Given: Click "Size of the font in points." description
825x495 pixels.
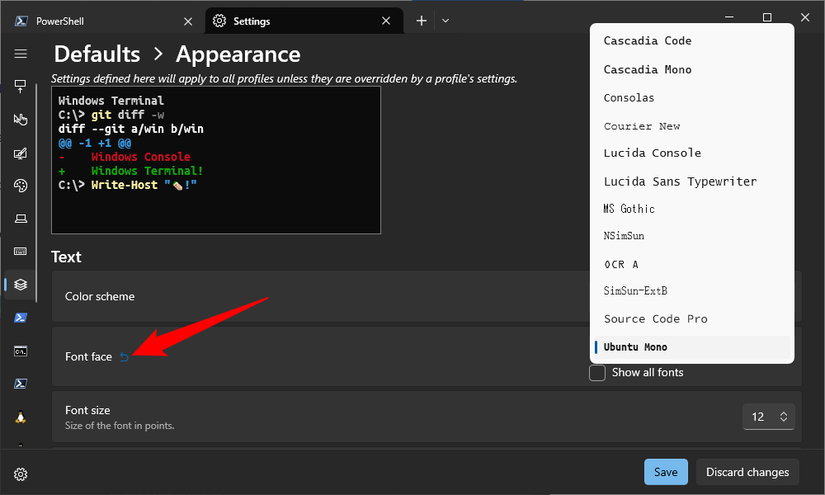Looking at the screenshot, I should pos(119,426).
